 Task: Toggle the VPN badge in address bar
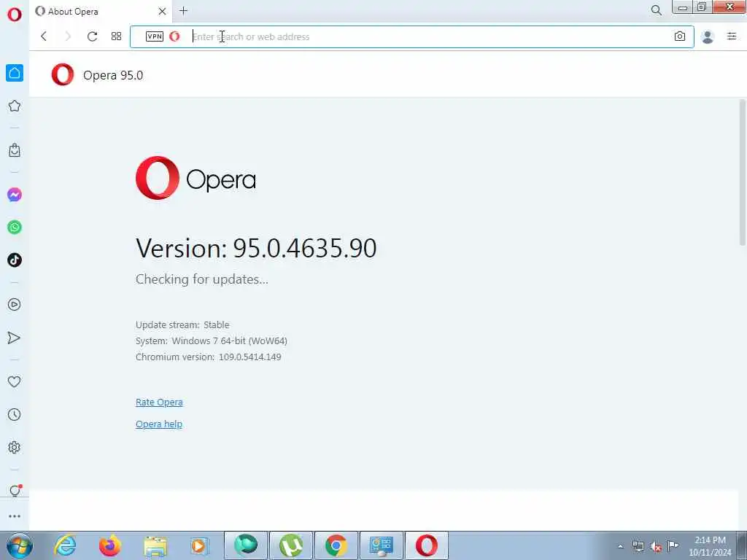pos(155,36)
